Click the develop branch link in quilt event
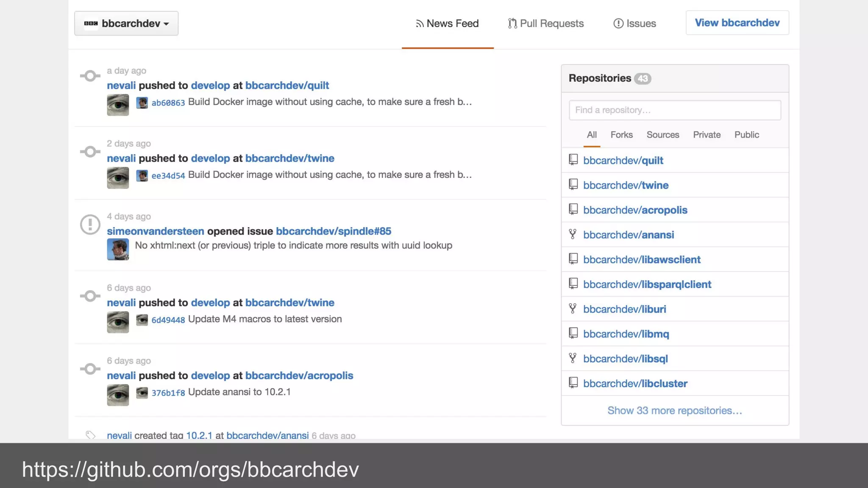The image size is (868, 488). (x=210, y=86)
